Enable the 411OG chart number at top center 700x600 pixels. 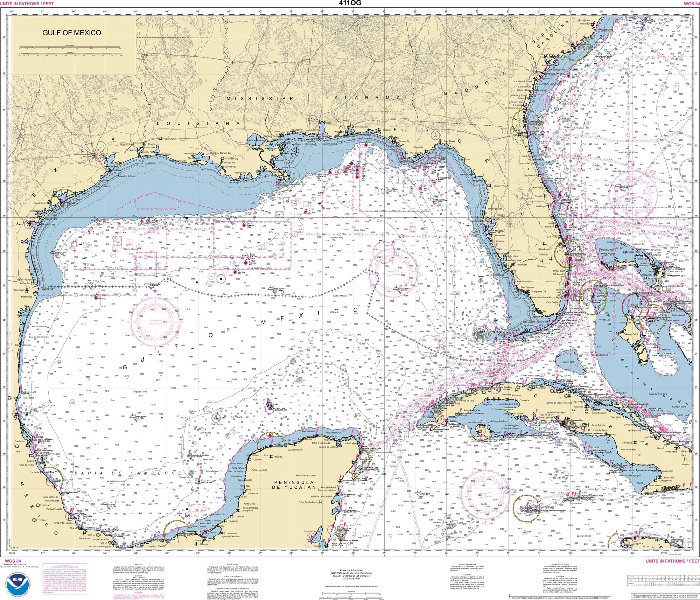(x=349, y=3)
